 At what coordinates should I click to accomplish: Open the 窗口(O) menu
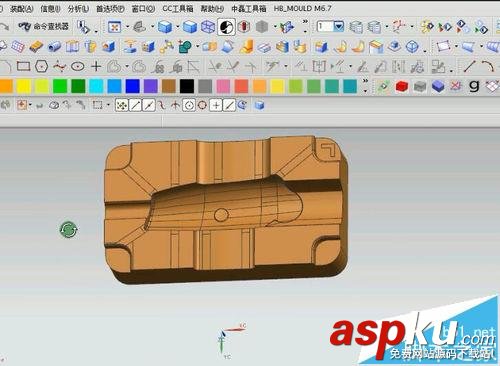click(x=143, y=9)
